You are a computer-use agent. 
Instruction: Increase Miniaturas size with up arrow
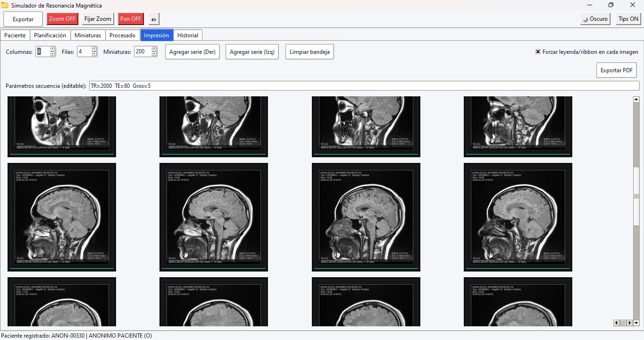click(154, 49)
